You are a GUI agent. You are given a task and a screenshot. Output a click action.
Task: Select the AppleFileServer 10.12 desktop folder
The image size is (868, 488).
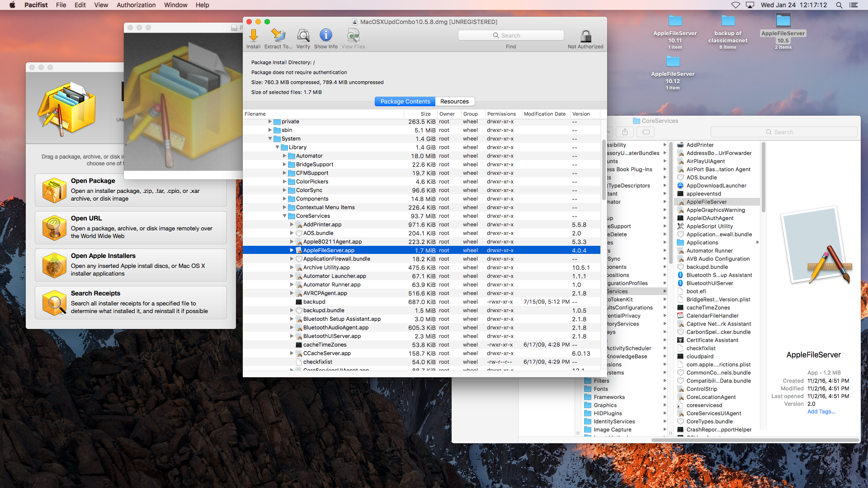coord(673,61)
